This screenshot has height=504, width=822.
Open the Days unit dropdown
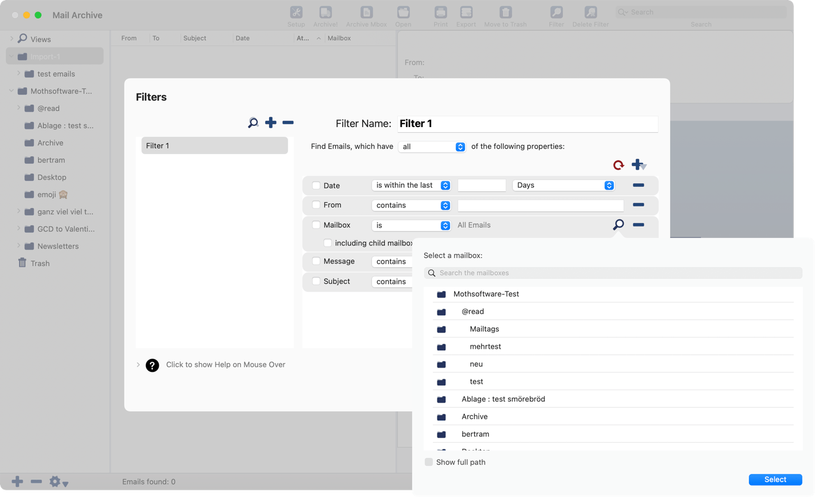[563, 185]
